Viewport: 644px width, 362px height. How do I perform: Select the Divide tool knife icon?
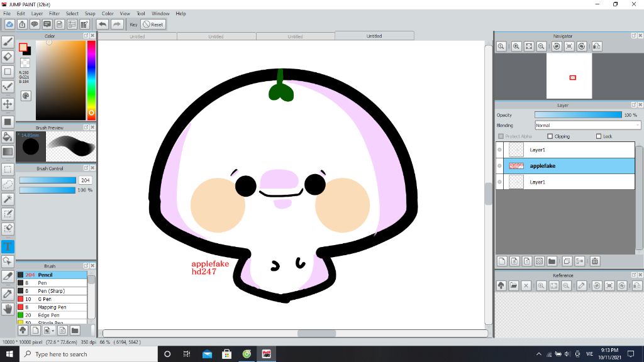[x=8, y=277]
